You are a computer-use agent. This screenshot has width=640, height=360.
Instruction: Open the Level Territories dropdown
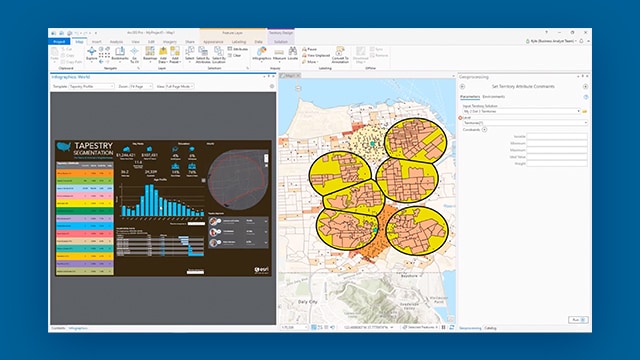pos(525,123)
